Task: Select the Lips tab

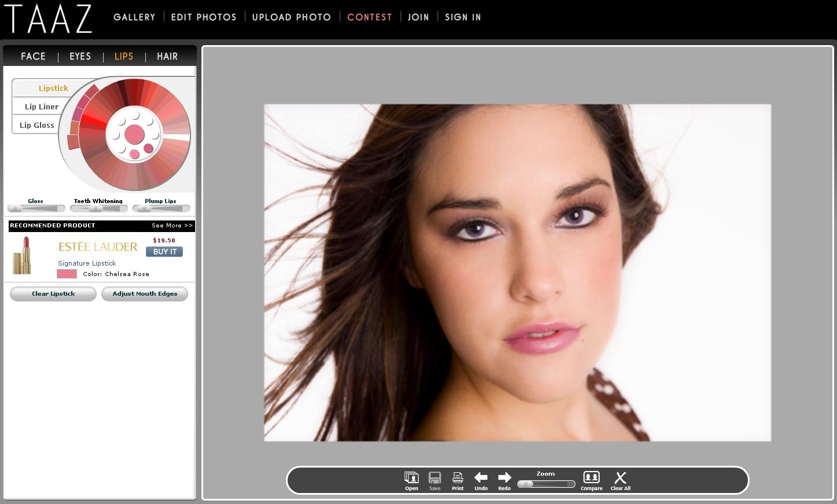Action: pos(124,56)
